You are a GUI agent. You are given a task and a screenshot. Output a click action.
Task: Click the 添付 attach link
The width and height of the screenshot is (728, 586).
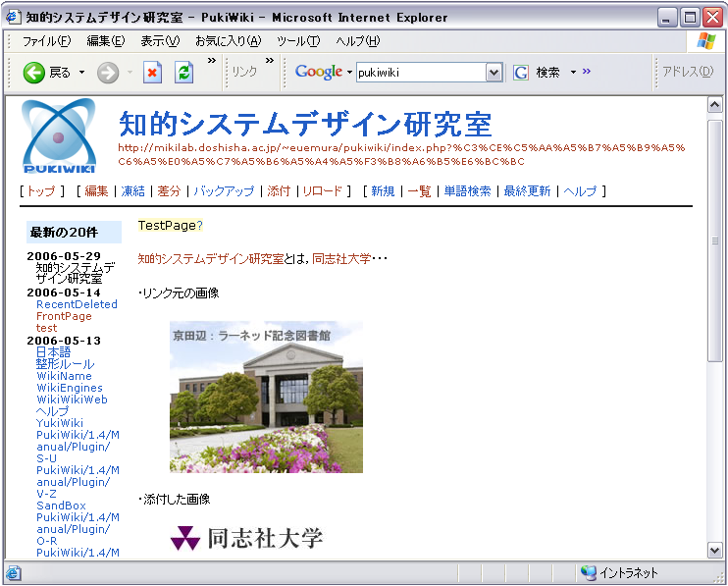(279, 190)
